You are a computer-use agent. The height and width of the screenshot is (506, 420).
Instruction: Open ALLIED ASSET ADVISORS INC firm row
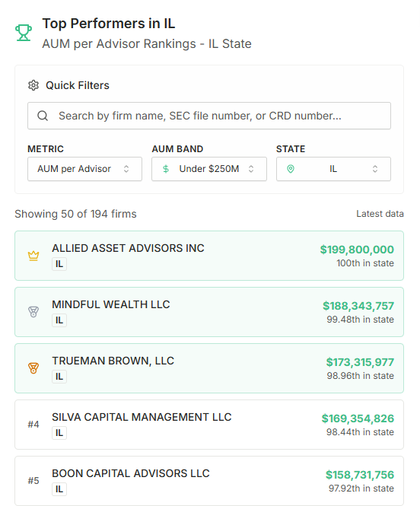click(209, 256)
